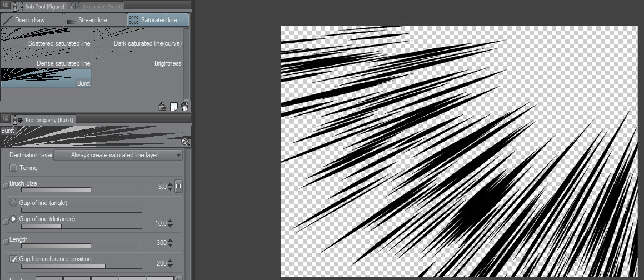Viewport: 644px width, 280px height.
Task: Click the Gap from reference stepper arrows
Action: point(171,263)
